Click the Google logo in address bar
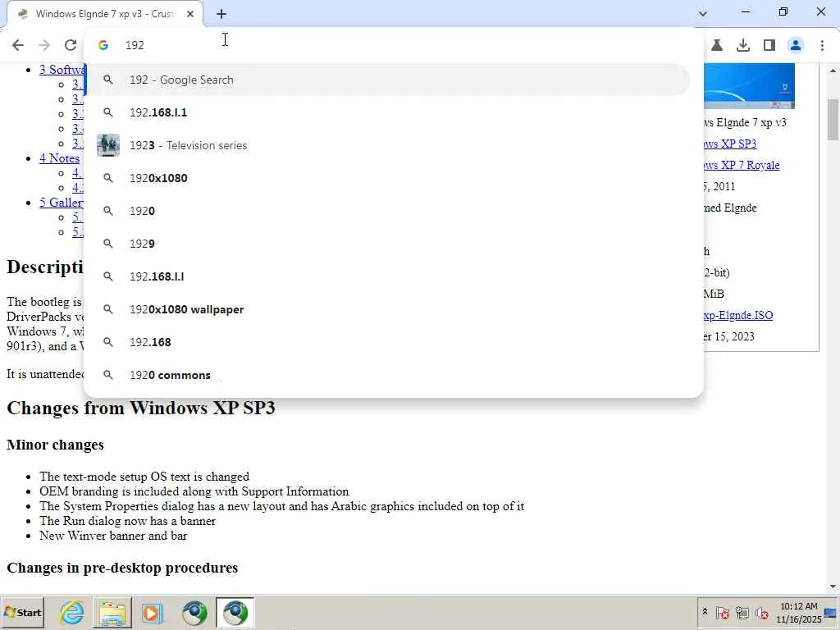This screenshot has height=630, width=840. [103, 45]
